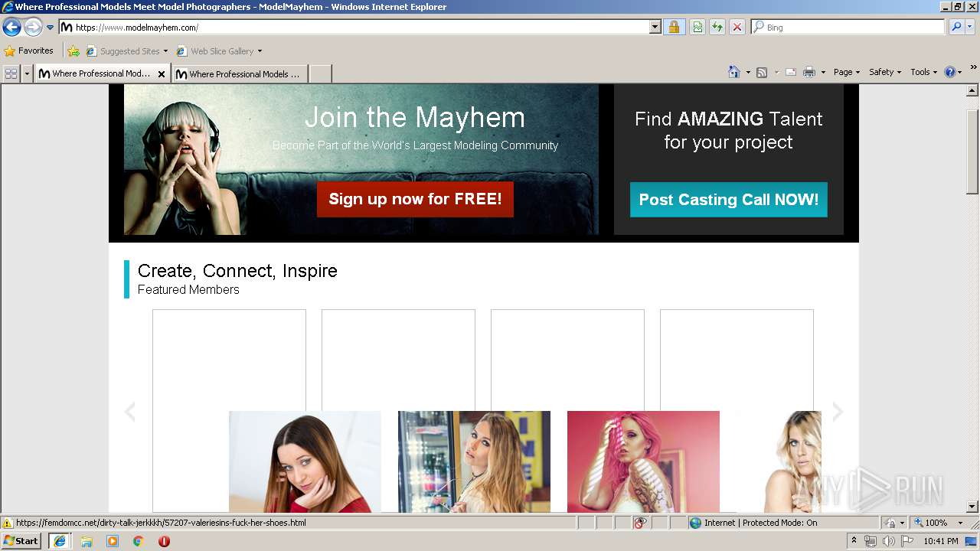Expand the zoom level dropdown arrow
The width and height of the screenshot is (980, 551).
pos(960,523)
